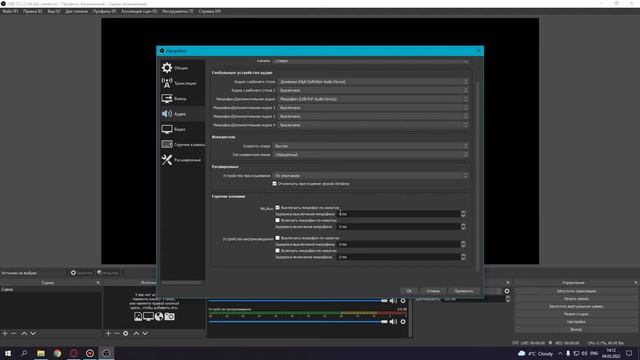Click the settings dialog vertical scrollbar

478,176
